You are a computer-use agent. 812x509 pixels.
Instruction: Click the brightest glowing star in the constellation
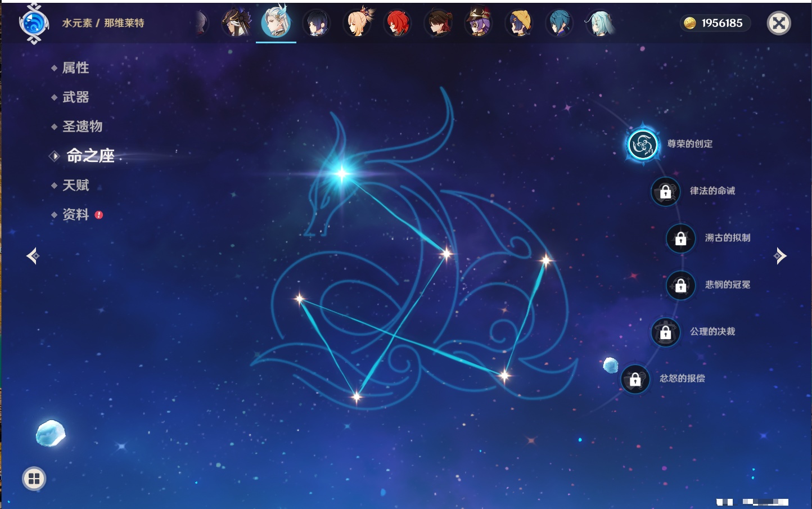click(x=341, y=173)
